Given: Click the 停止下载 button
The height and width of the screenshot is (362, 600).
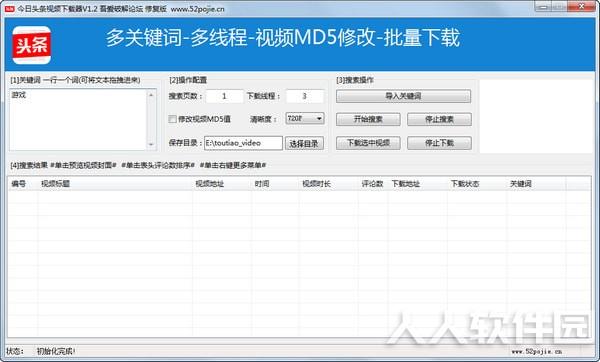Looking at the screenshot, I should (x=439, y=143).
